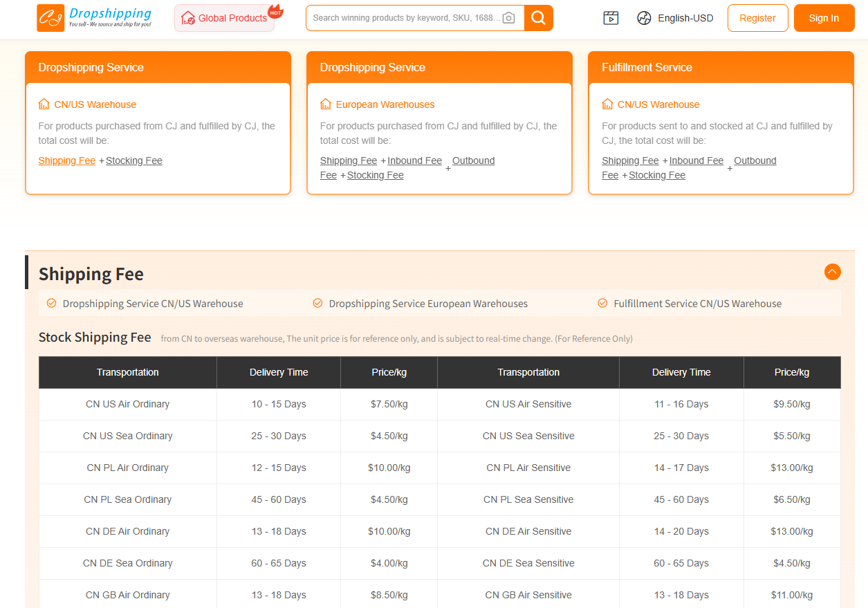This screenshot has height=608, width=868.
Task: Open the Shipping Fee link in first card
Action: point(66,160)
